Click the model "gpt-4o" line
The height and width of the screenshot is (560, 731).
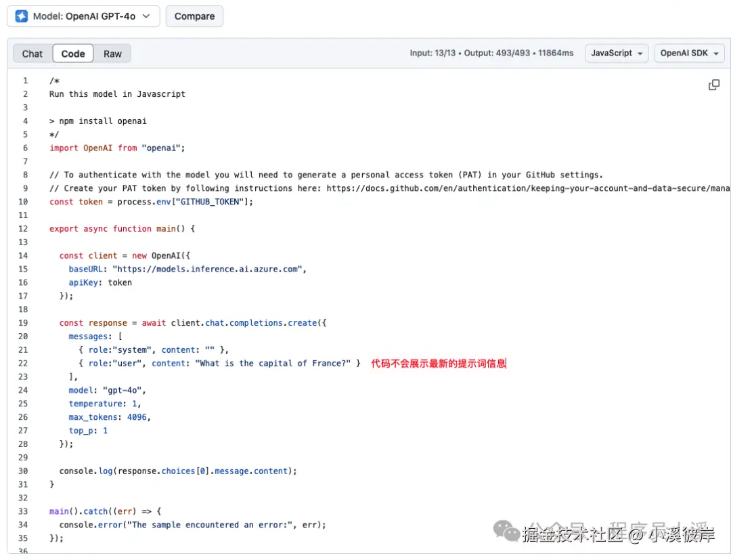pyautogui.click(x=107, y=390)
